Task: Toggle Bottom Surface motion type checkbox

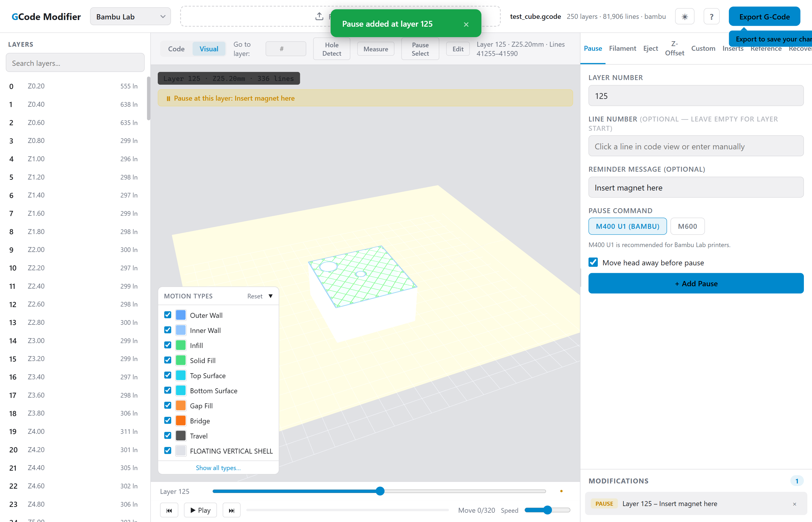Action: [168, 390]
